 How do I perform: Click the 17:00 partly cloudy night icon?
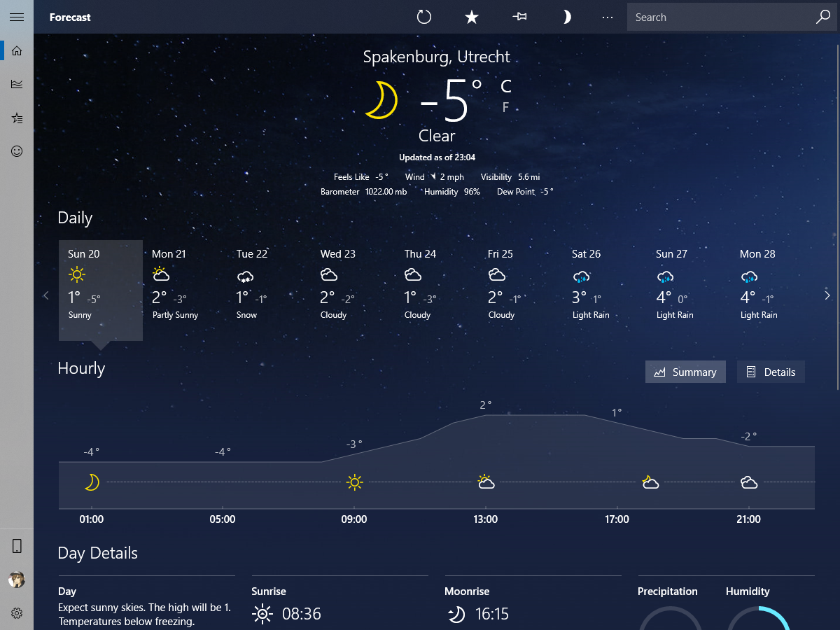pos(650,482)
